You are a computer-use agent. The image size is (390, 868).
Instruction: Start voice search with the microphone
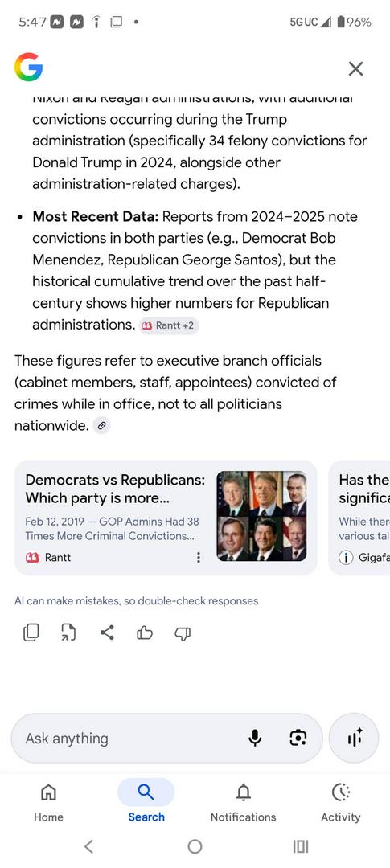(x=255, y=738)
